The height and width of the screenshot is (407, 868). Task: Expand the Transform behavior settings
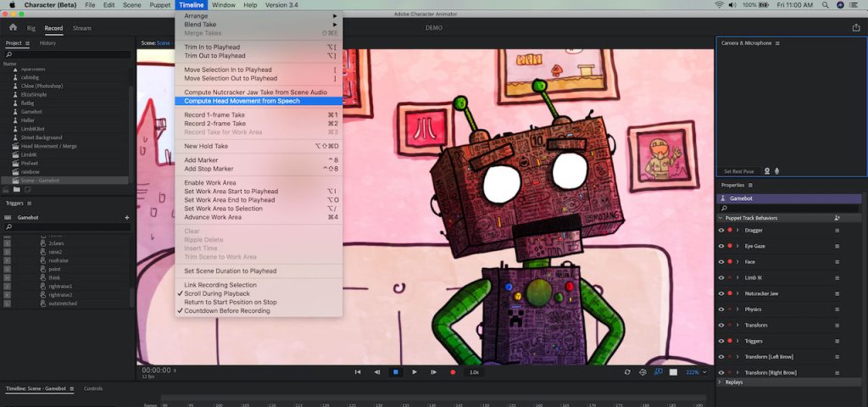click(737, 325)
